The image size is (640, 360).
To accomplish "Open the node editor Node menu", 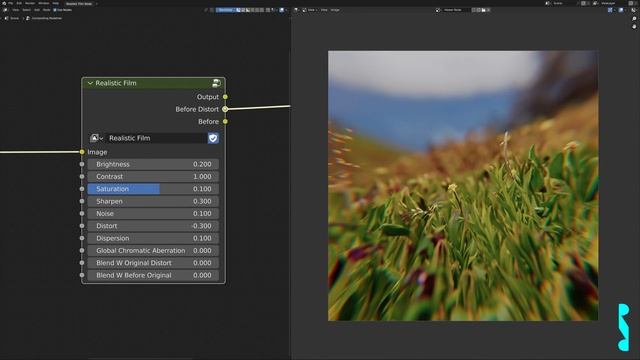I will pyautogui.click(x=47, y=10).
